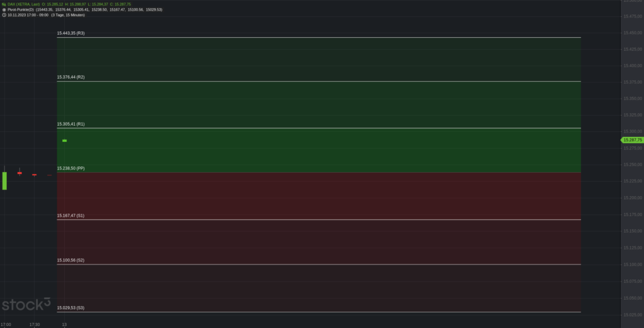Click the 15.400,00 price axis label
The width and height of the screenshot is (644, 328).
coord(633,66)
